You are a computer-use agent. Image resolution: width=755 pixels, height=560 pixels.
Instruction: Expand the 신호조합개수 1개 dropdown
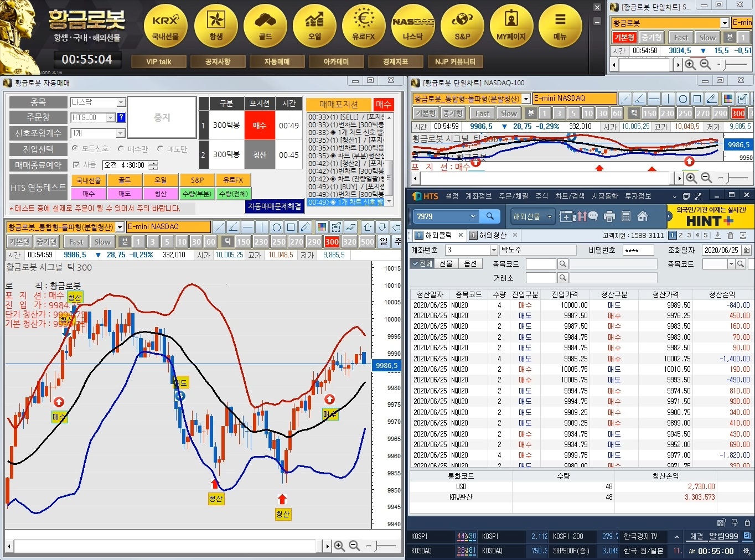point(121,133)
